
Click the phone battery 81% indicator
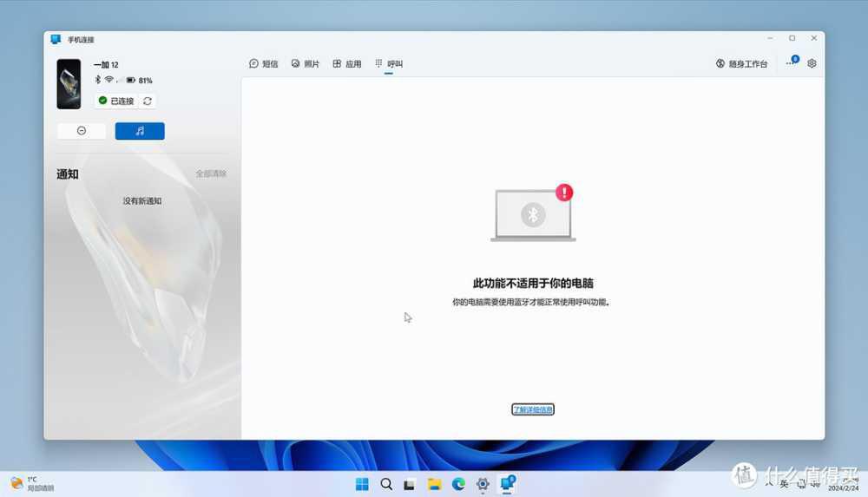(139, 81)
